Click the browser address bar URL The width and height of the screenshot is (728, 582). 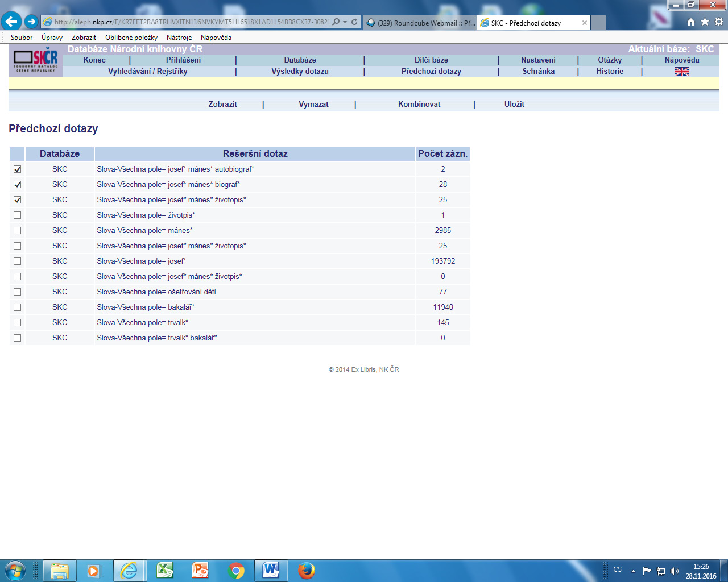[x=192, y=22]
